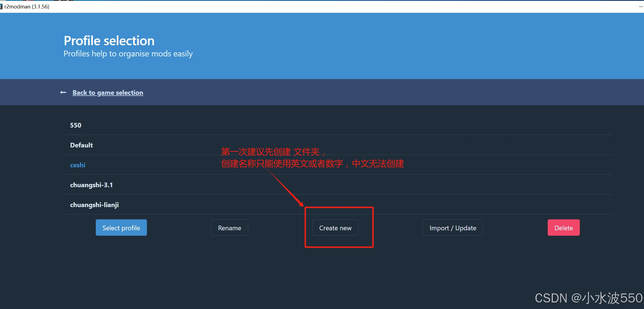Select the chuangshi-3.1 profile

coord(91,185)
